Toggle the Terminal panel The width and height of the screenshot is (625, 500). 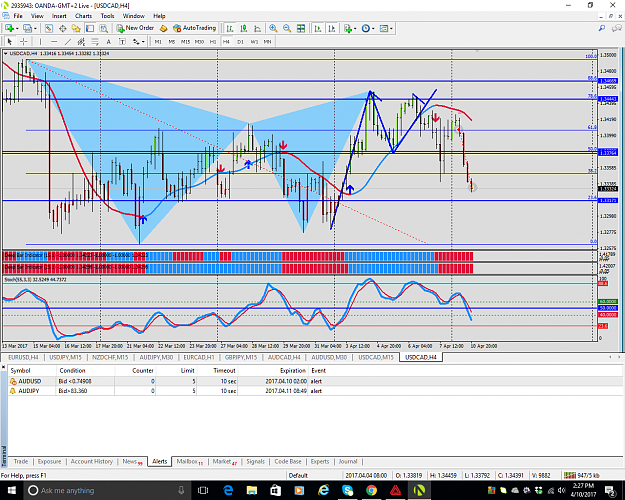90,28
